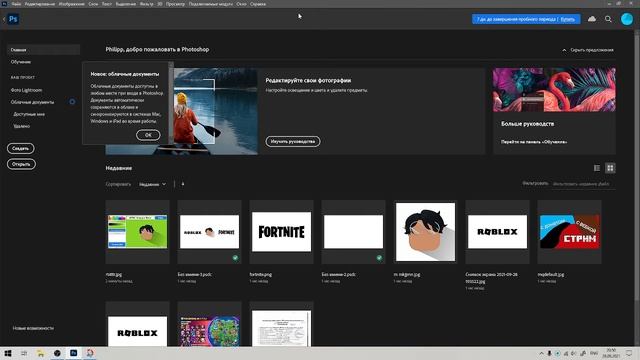
Task: Confirm cloud documents popup with OK
Action: pos(148,135)
